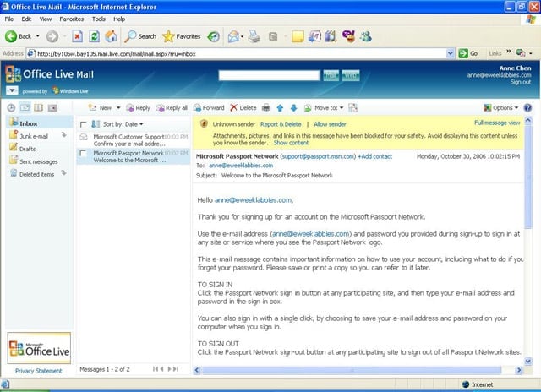Click the sort direction arrow icon
The height and width of the screenshot is (392, 541).
coord(96,124)
